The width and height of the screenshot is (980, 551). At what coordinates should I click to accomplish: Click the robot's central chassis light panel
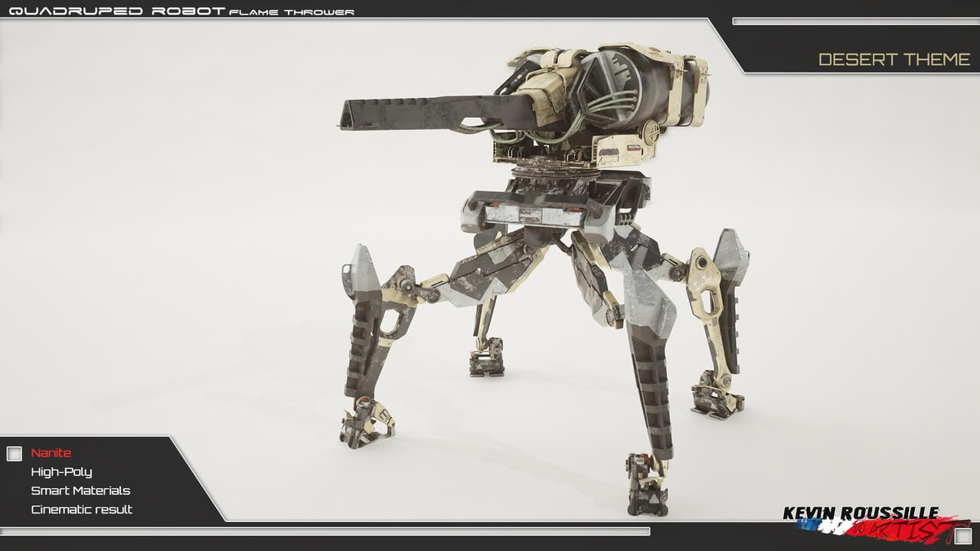[x=534, y=215]
